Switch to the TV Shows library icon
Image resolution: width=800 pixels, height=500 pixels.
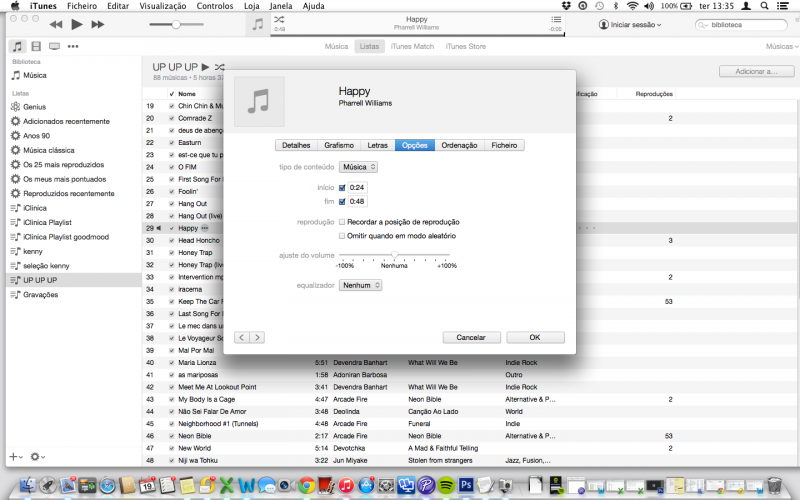[54, 46]
